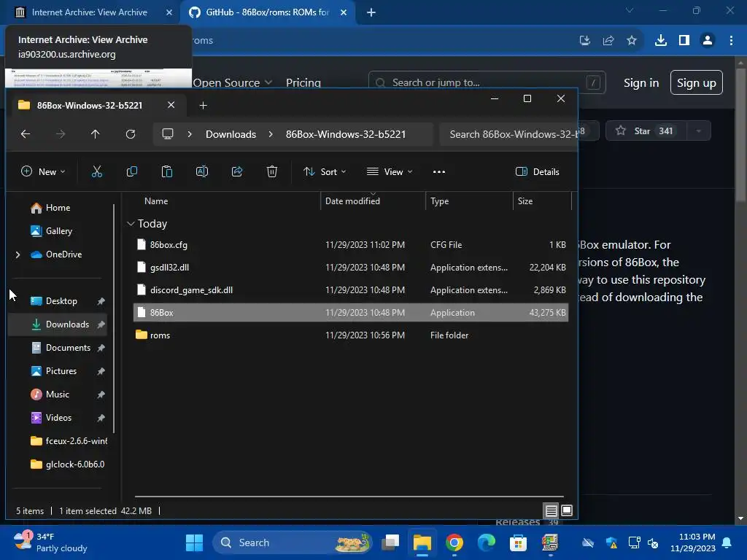Click Pricing in GitHub header
The height and width of the screenshot is (560, 747).
(x=303, y=83)
